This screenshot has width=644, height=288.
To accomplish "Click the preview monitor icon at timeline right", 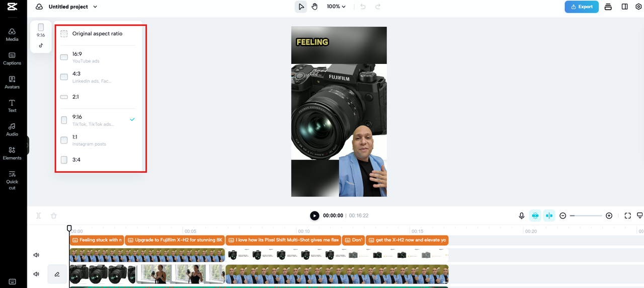I will click(x=640, y=215).
